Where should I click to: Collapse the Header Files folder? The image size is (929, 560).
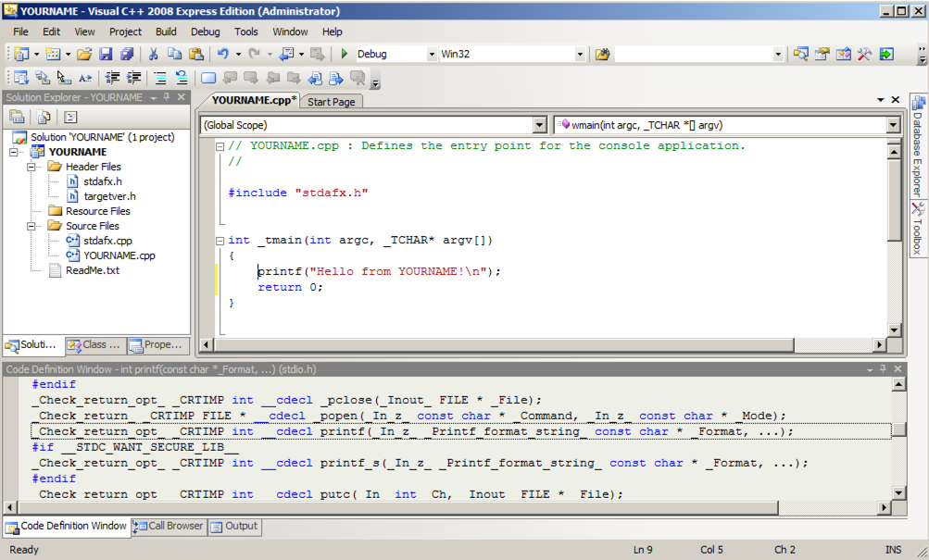point(30,167)
